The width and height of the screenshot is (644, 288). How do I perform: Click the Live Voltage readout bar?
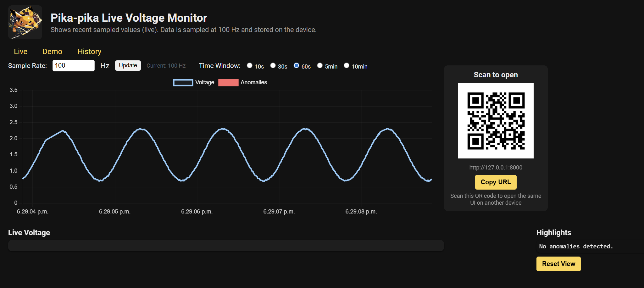click(226, 246)
